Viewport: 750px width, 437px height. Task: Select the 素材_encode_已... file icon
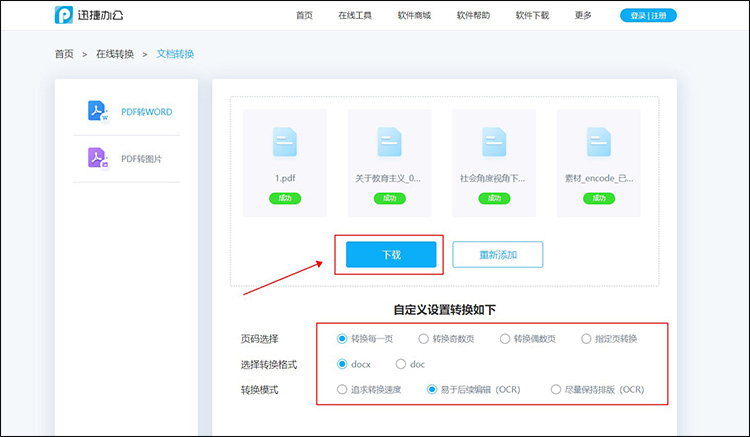click(x=599, y=142)
